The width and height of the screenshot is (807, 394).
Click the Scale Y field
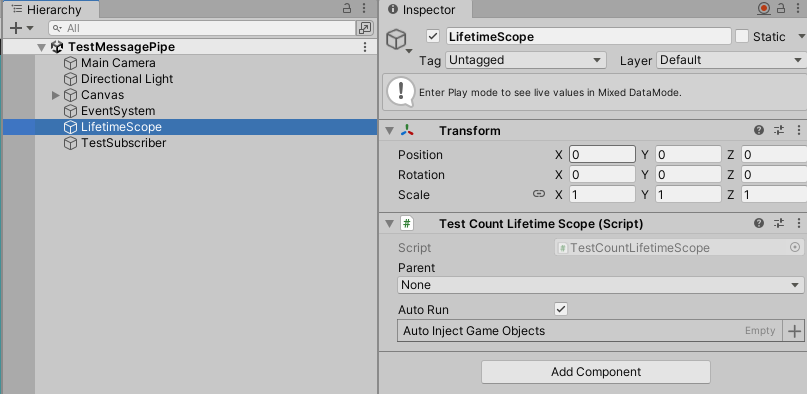pyautogui.click(x=688, y=195)
